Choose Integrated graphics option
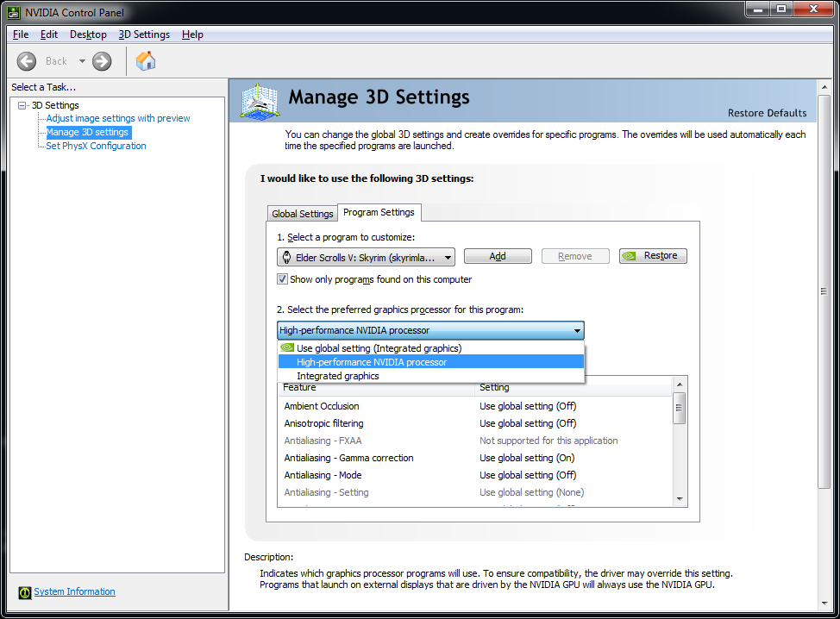This screenshot has height=619, width=840. [x=430, y=376]
